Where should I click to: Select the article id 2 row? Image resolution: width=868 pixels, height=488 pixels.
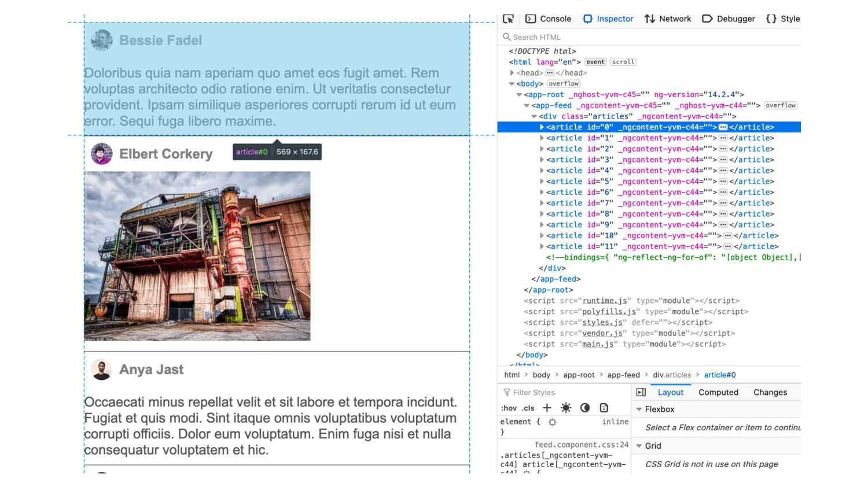click(649, 149)
